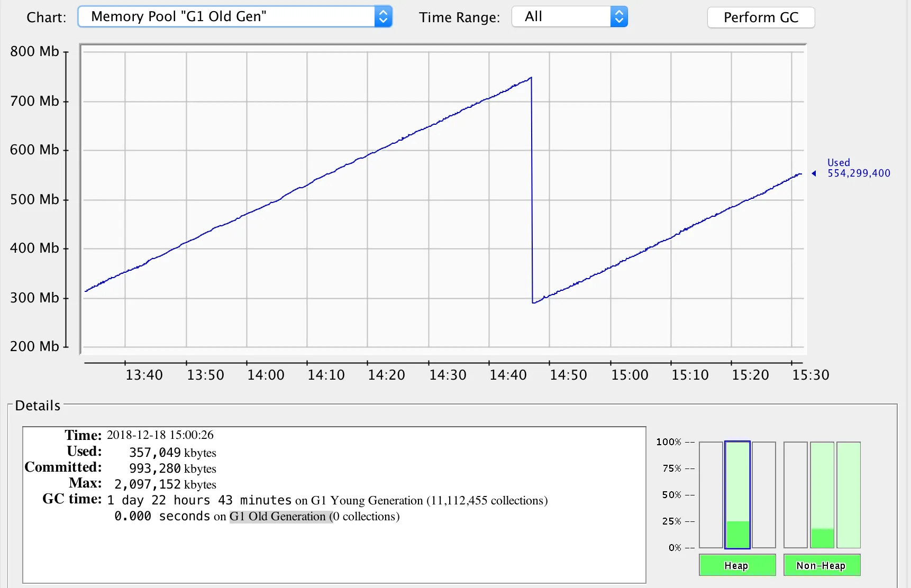Image resolution: width=911 pixels, height=588 pixels.
Task: Click the '14:40' time axis label
Action: coord(508,375)
